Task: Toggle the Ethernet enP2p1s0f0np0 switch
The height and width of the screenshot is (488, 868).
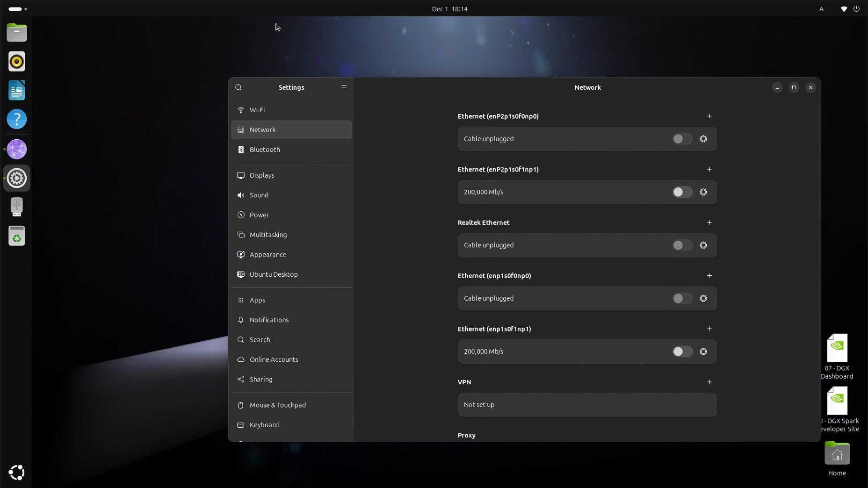Action: 682,139
